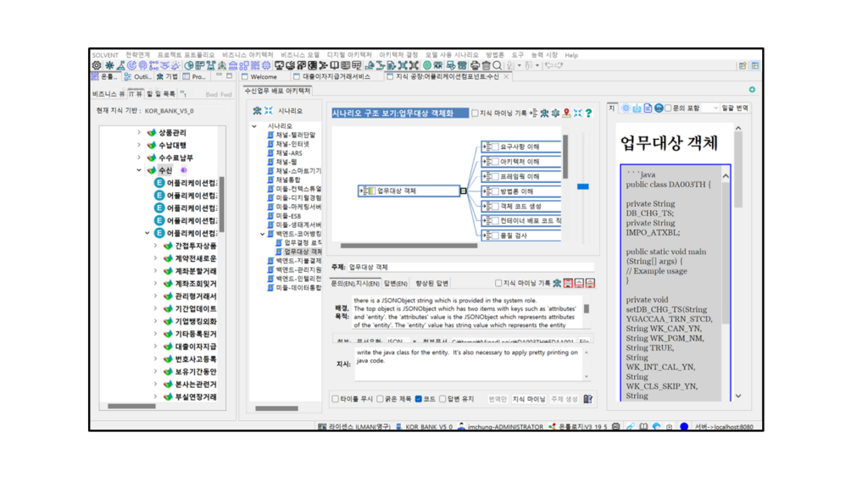The image size is (868, 488).
Task: Click the globe icon in right panel toolbar
Action: coord(658,108)
